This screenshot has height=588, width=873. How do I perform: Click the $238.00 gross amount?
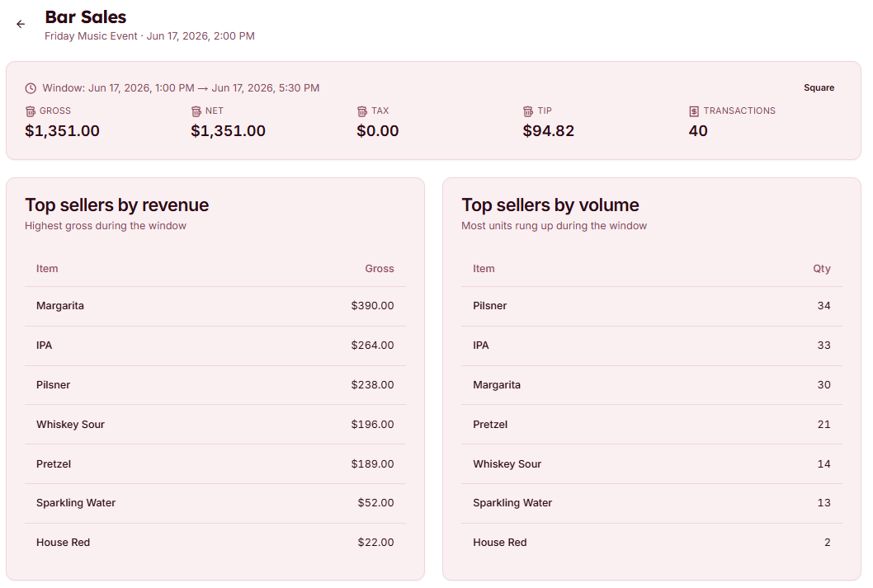(x=372, y=385)
